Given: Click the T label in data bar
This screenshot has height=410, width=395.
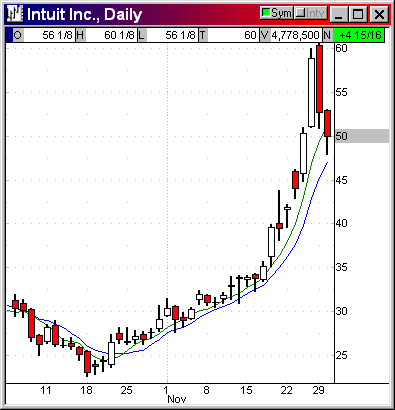Looking at the screenshot, I should [x=203, y=35].
